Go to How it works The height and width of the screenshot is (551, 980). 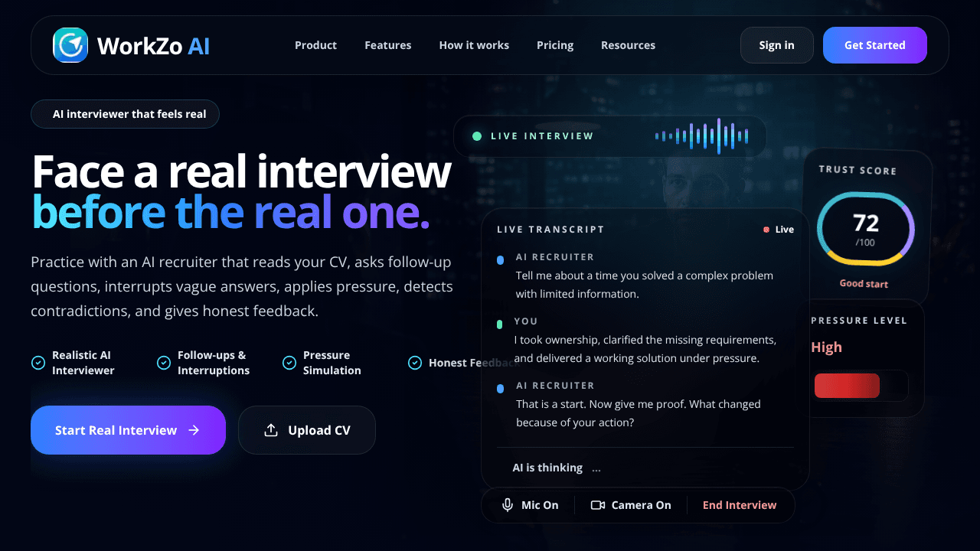[x=474, y=45]
